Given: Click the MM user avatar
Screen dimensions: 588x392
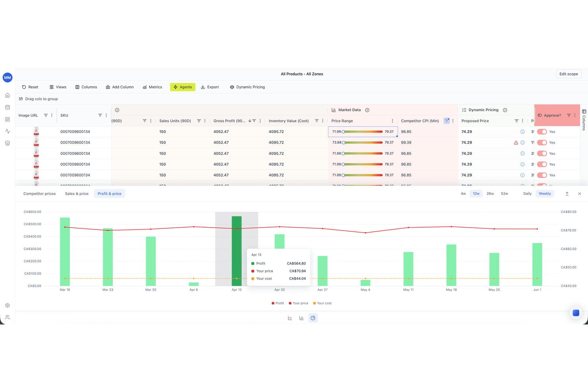Looking at the screenshot, I should click(x=8, y=77).
